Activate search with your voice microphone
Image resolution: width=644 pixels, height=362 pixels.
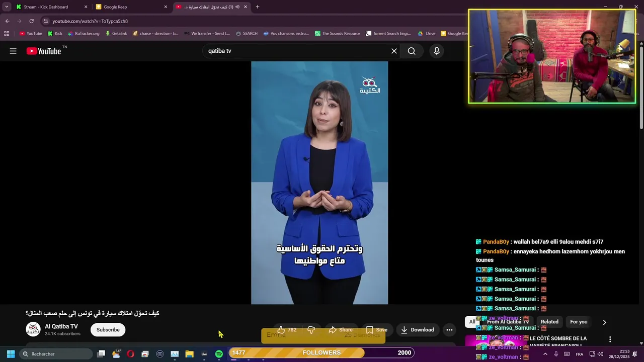[437, 51]
